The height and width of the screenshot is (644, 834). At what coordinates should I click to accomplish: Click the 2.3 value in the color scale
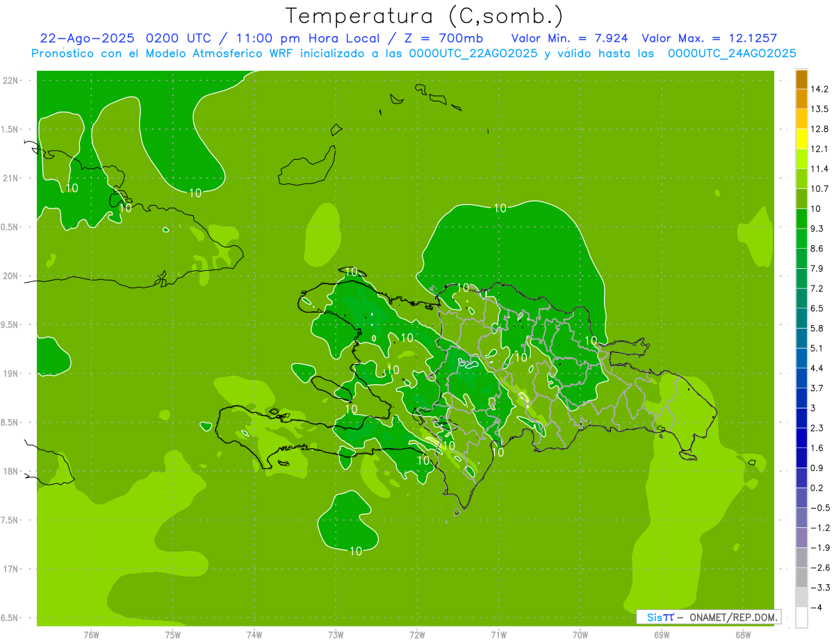tap(817, 428)
